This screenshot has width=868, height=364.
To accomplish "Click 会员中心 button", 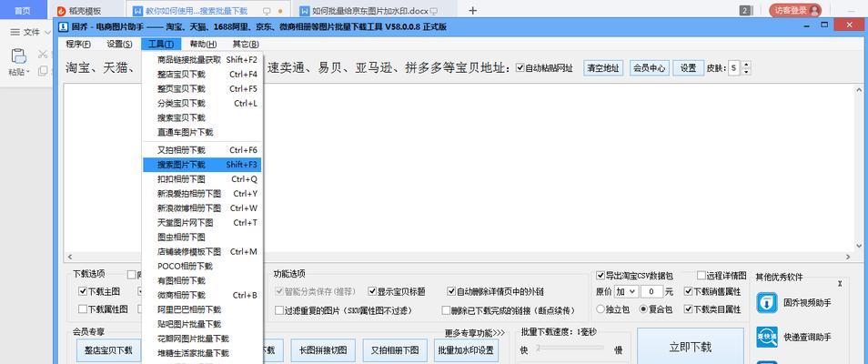I will click(649, 68).
